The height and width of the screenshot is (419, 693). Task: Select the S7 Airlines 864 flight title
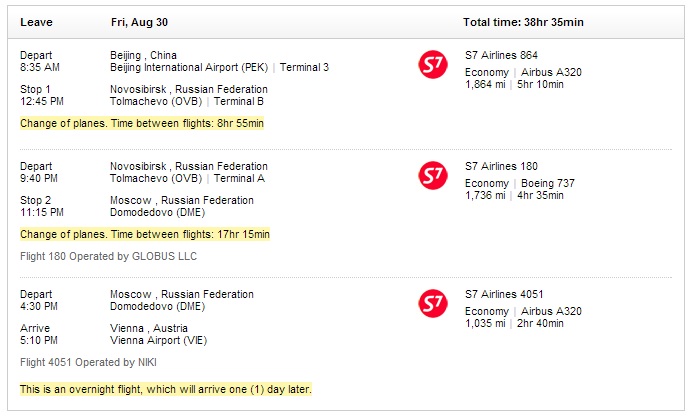click(501, 55)
